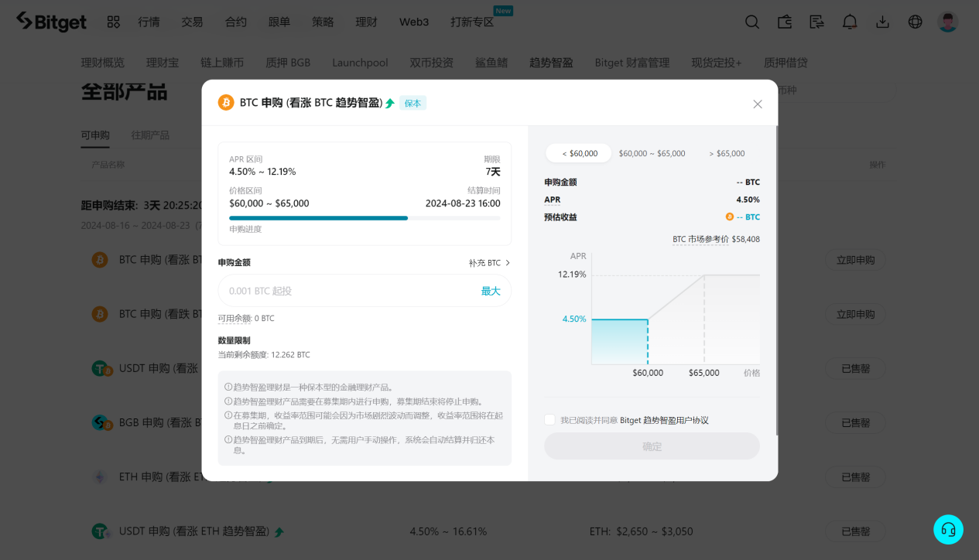Focus the 0.001 BTC 起投 amount field
This screenshot has width=979, height=560.
[365, 291]
